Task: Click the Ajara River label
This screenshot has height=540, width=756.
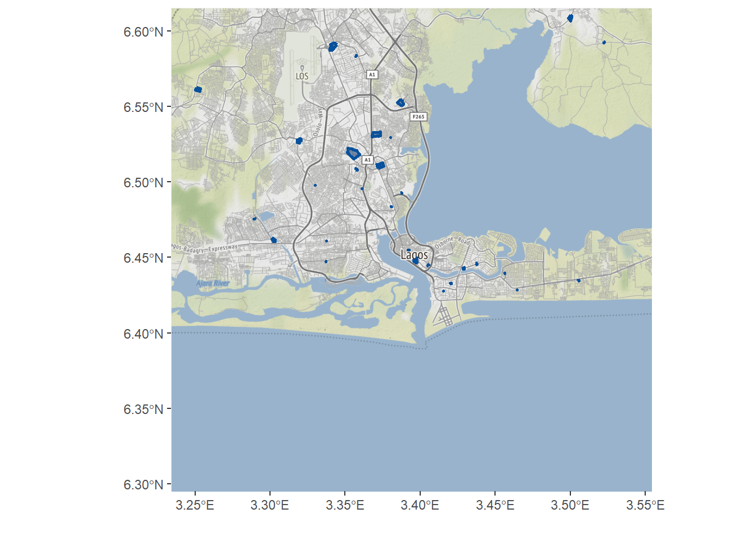Action: pyautogui.click(x=213, y=283)
